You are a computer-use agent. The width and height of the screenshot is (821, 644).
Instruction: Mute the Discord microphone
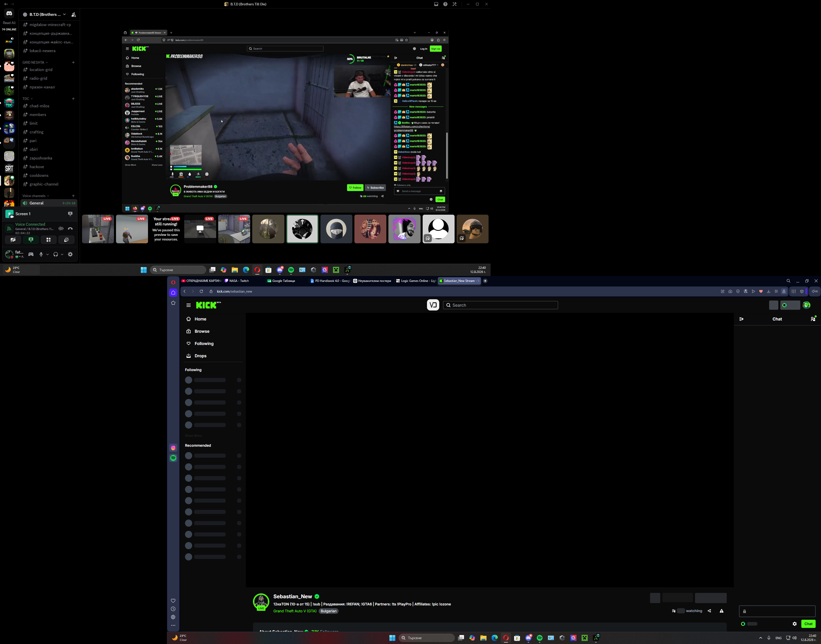tap(41, 255)
